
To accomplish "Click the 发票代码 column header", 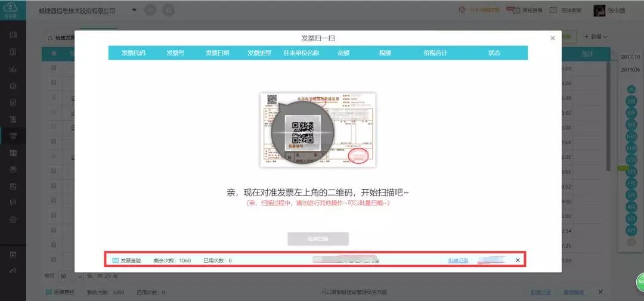I will (x=134, y=53).
